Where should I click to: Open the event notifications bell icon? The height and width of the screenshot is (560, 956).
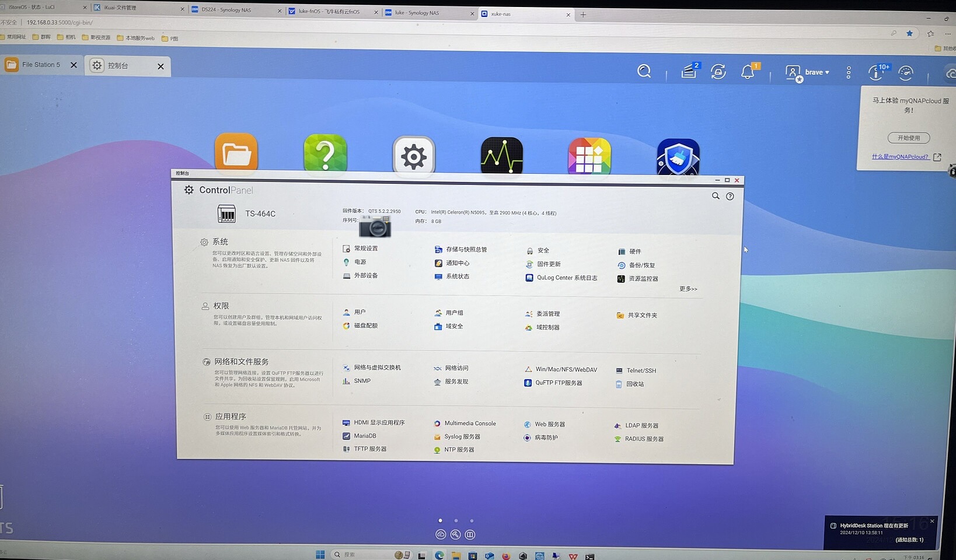tap(748, 72)
